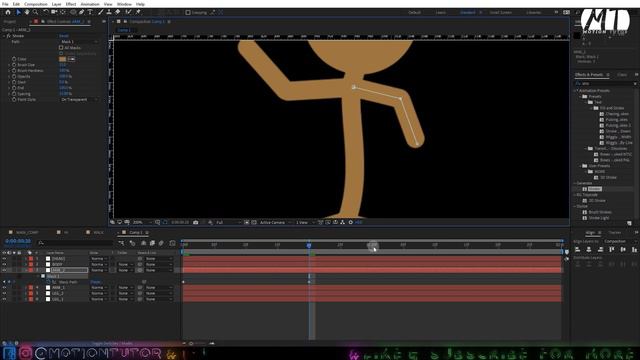Hide the LEG_2 layer with its eye icon

tap(4, 293)
